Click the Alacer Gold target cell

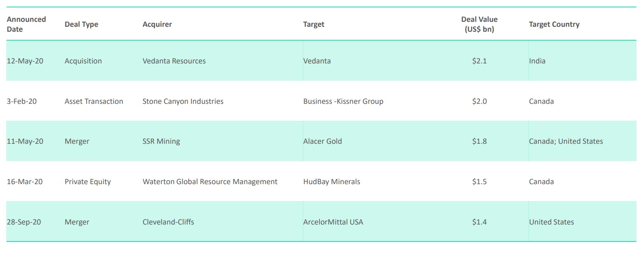323,141
